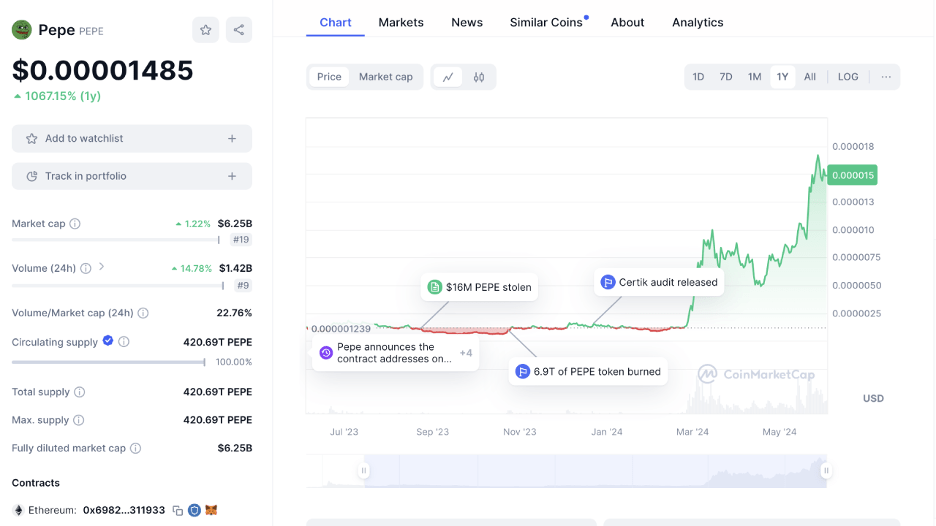Show Fully diluted market cap info icon

point(136,448)
